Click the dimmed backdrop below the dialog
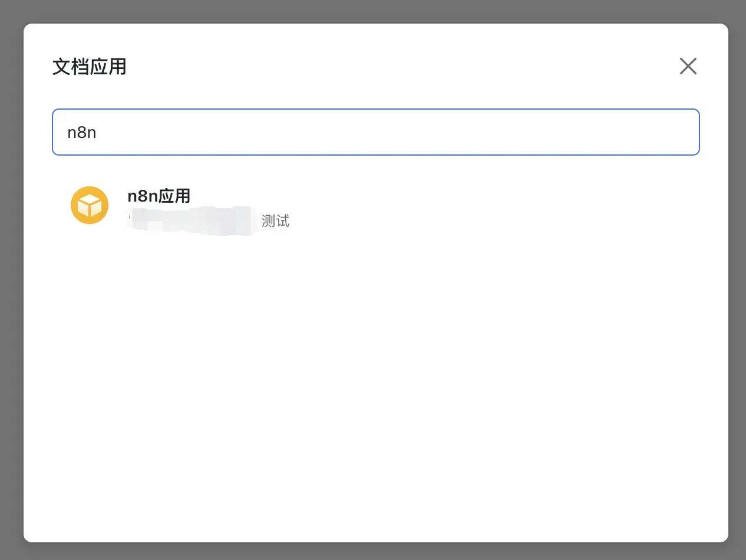The height and width of the screenshot is (560, 746). [373, 552]
